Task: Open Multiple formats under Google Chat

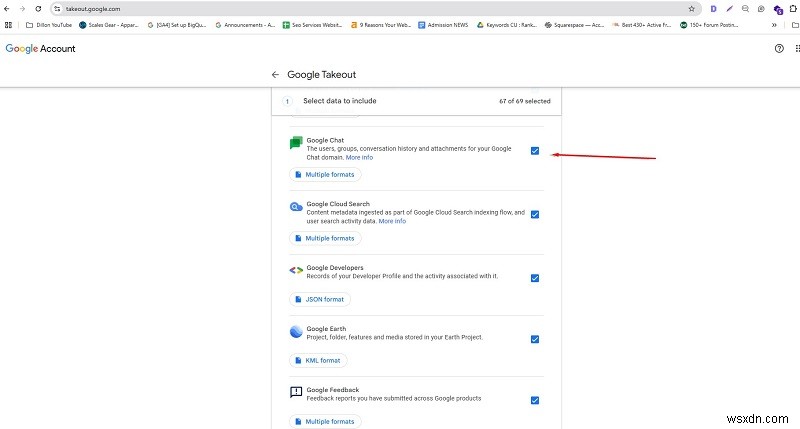Action: tap(325, 174)
